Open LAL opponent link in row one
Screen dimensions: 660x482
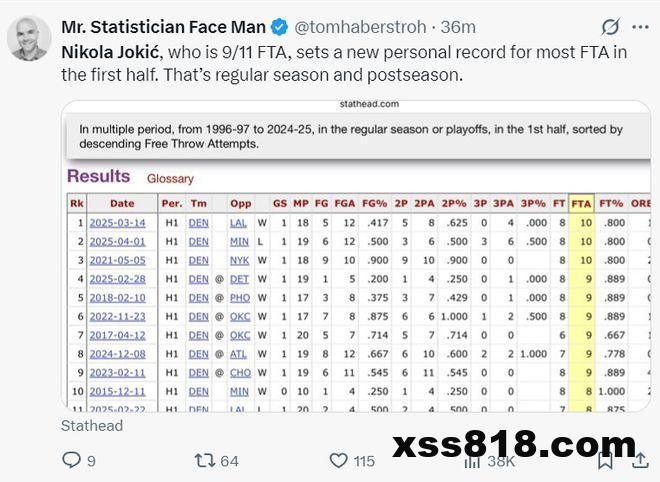pyautogui.click(x=238, y=223)
